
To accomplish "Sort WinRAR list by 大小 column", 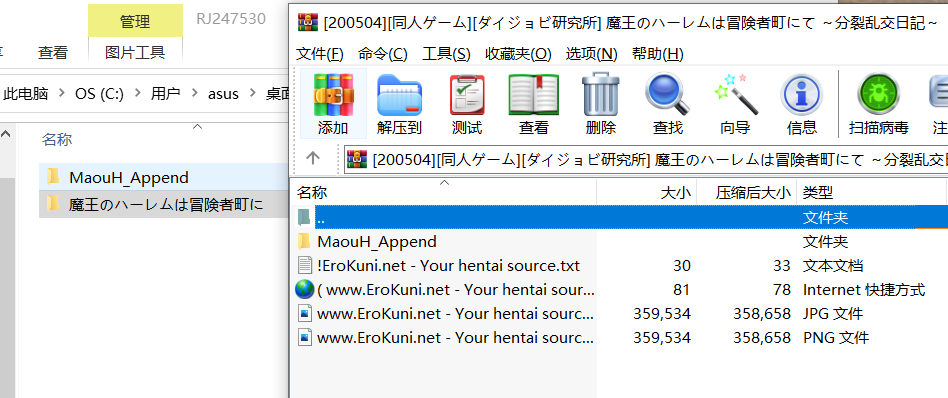I will coord(647,192).
